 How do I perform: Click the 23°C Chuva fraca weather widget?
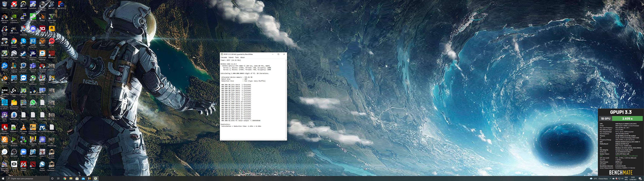tap(598, 178)
